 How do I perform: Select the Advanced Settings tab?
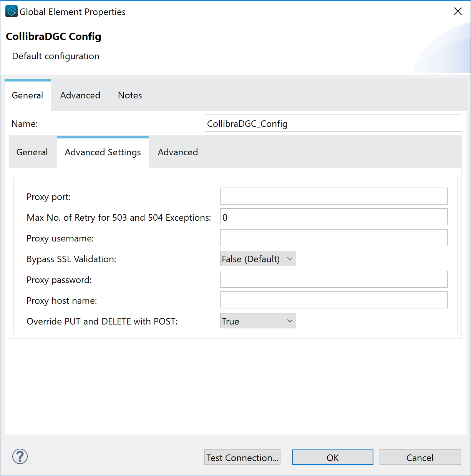click(103, 152)
